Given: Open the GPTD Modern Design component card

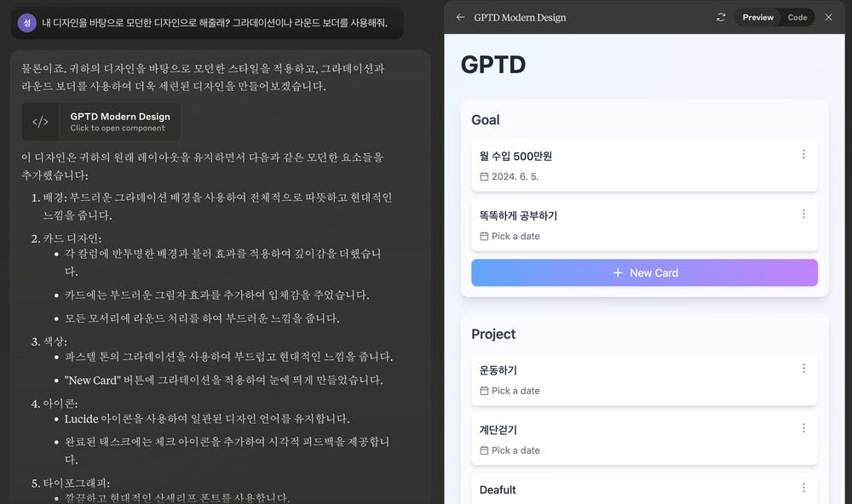Looking at the screenshot, I should [x=101, y=122].
